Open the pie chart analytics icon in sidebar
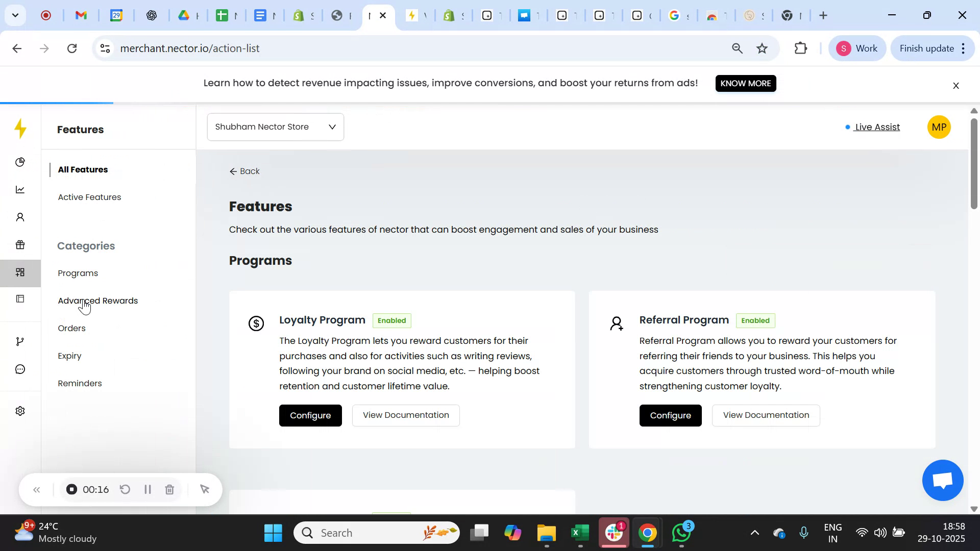 pos(20,162)
